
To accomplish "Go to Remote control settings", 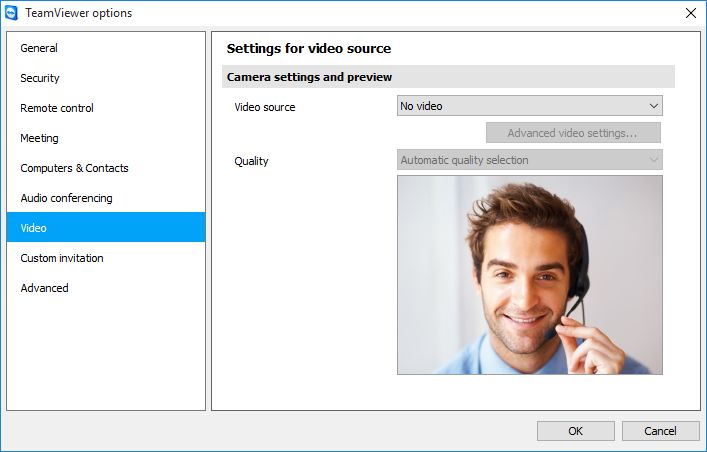I will pyautogui.click(x=106, y=108).
